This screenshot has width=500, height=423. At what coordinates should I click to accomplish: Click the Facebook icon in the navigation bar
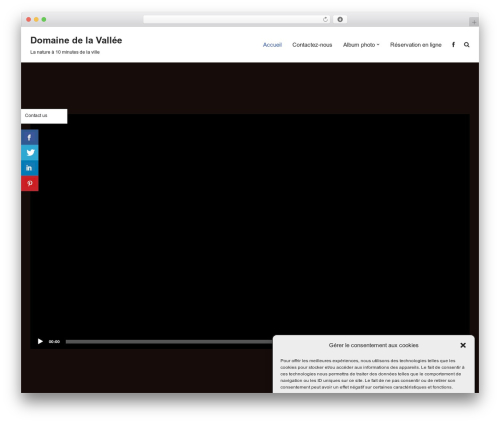pos(453,45)
